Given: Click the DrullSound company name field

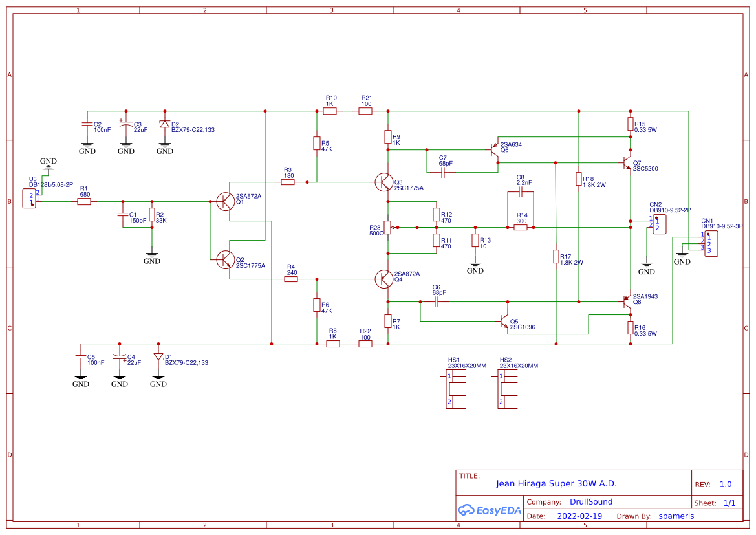Looking at the screenshot, I should coord(590,501).
